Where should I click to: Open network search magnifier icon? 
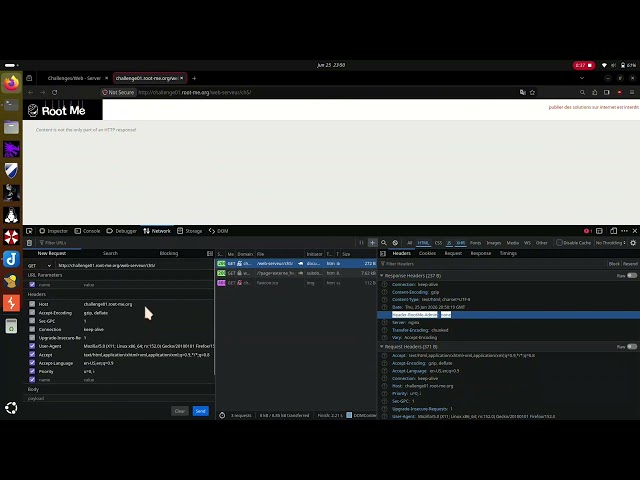[x=384, y=243]
